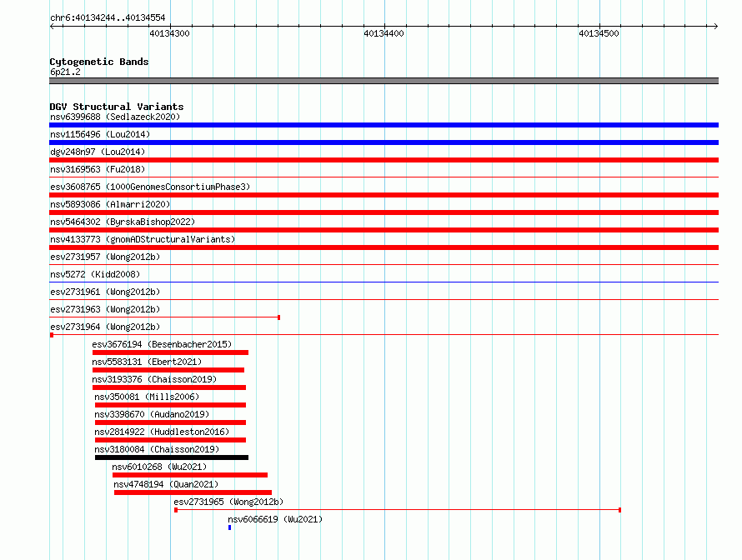Click the blue bar under nsv1156496

(384, 142)
